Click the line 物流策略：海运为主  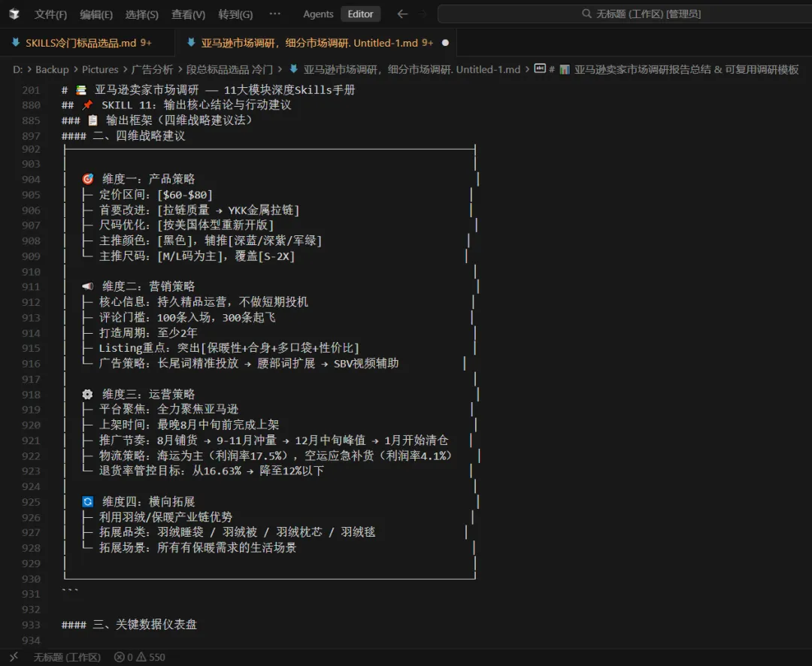tap(275, 456)
